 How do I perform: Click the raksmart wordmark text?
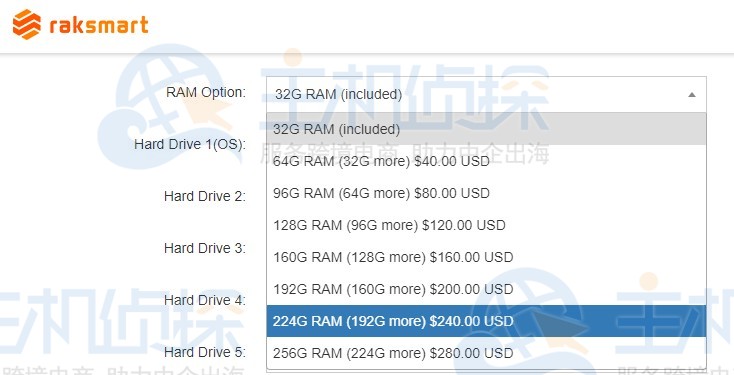pos(99,25)
